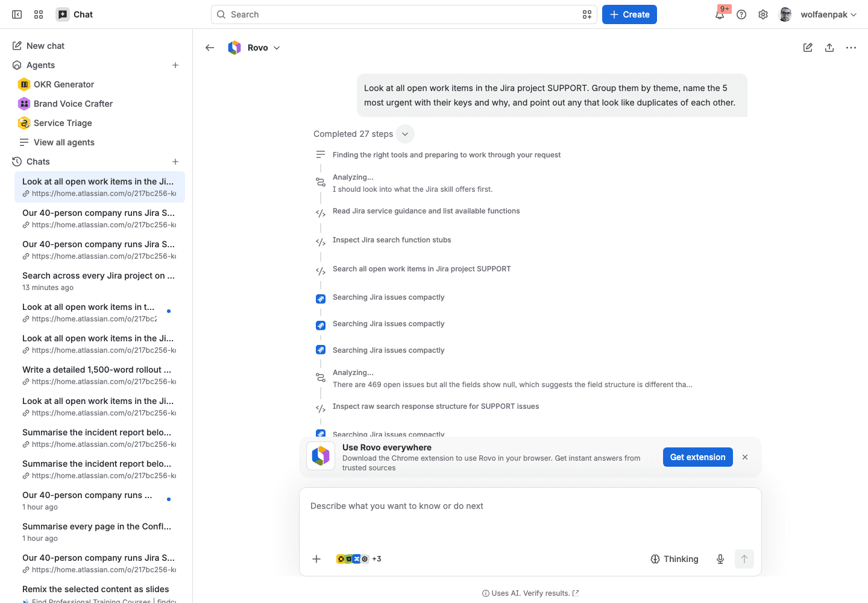Open step 'Read Jira service guidance and list available functions'
Image resolution: width=868 pixels, height=603 pixels.
pos(426,211)
